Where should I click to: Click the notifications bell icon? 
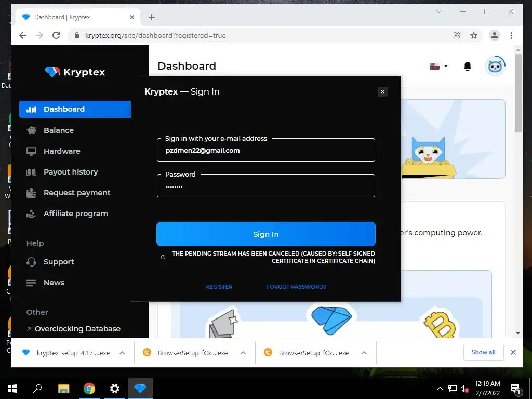pos(468,66)
